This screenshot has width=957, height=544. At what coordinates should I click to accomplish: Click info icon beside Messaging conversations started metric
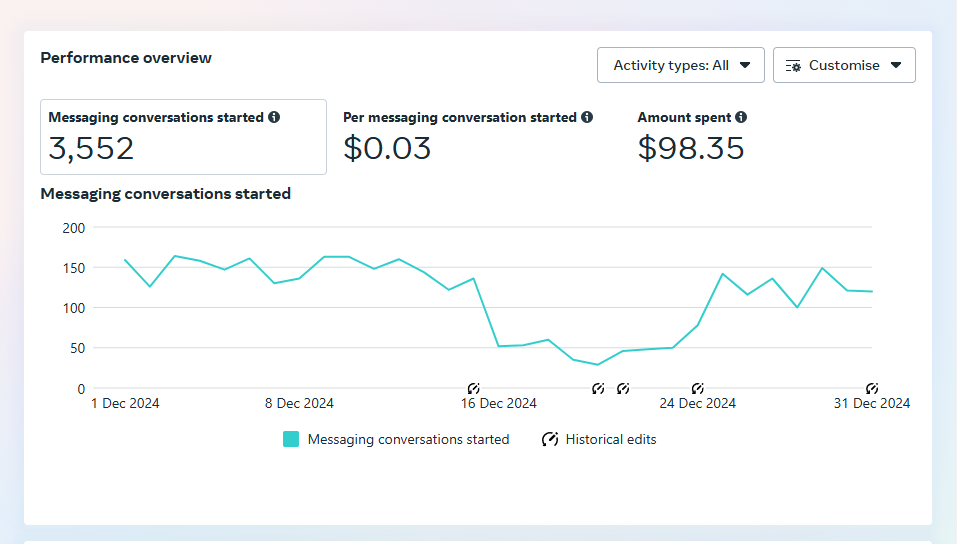(274, 117)
